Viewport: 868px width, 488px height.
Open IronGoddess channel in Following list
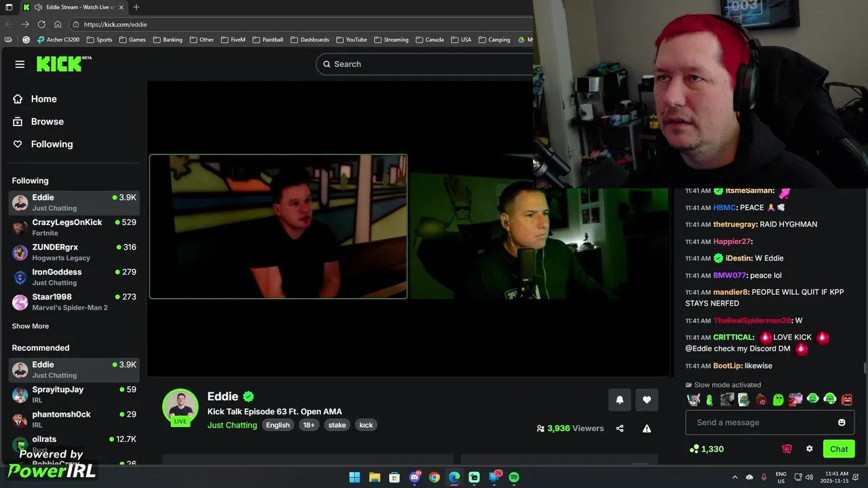(x=75, y=277)
